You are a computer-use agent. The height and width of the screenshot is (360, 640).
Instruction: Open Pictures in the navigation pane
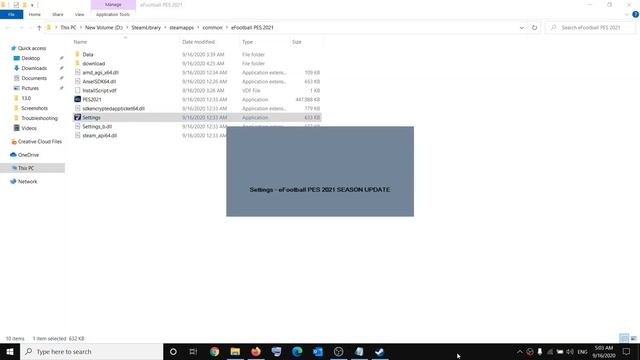pos(30,88)
